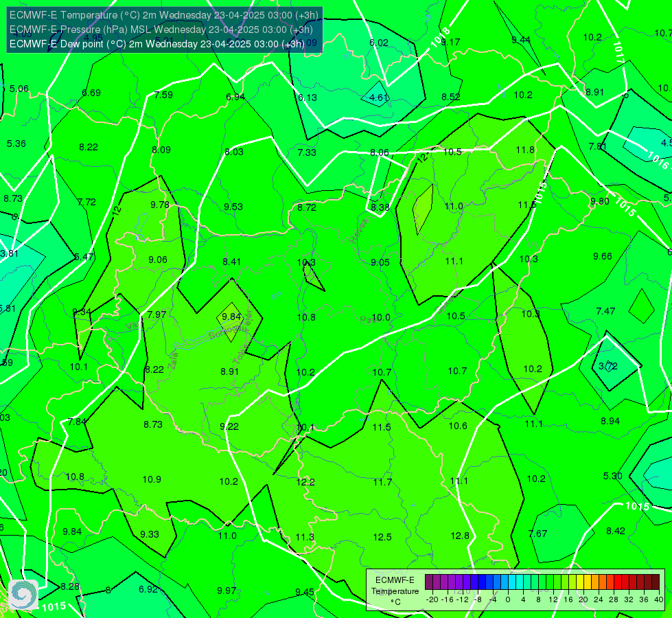Click the 8.28 temperature value
The width and height of the screenshot is (672, 618).
[70, 586]
